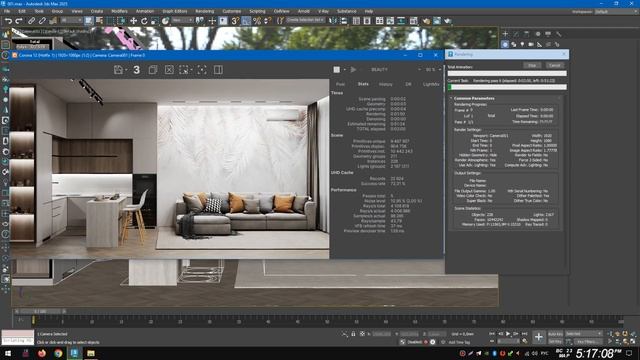Toggle the Auto Key button
The width and height of the screenshot is (640, 360).
(x=555, y=334)
